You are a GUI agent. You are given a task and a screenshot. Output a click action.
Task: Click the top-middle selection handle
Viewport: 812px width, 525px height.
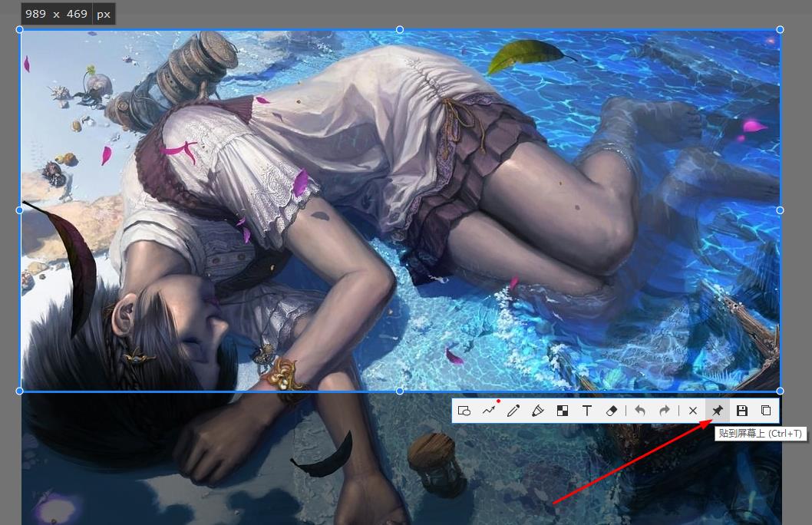click(x=400, y=29)
